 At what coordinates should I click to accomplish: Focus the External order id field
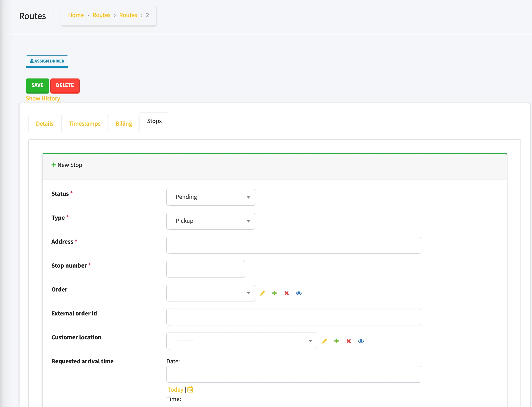tap(294, 317)
